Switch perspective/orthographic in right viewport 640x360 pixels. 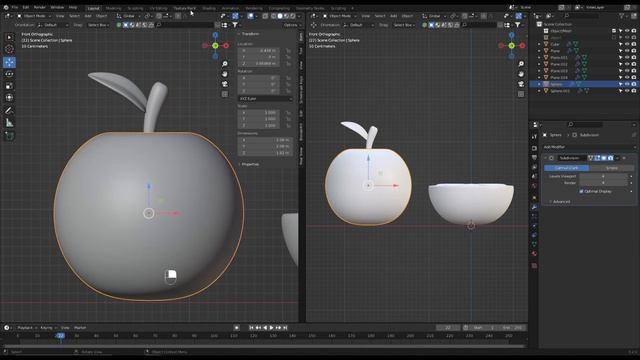click(521, 94)
